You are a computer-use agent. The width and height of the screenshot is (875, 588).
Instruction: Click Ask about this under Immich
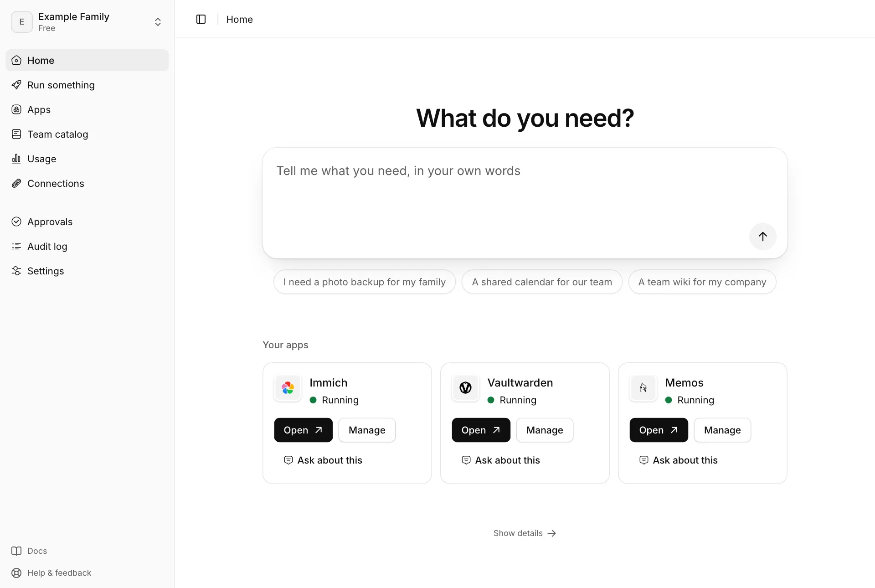click(323, 460)
